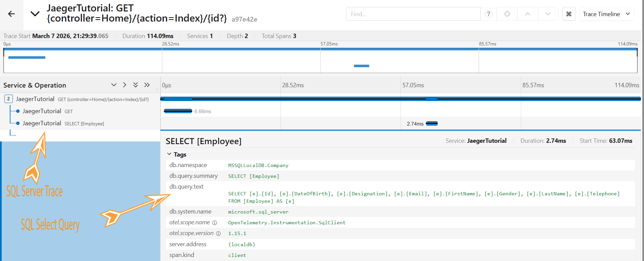Open keyboard shortcuts command icon

tap(569, 14)
